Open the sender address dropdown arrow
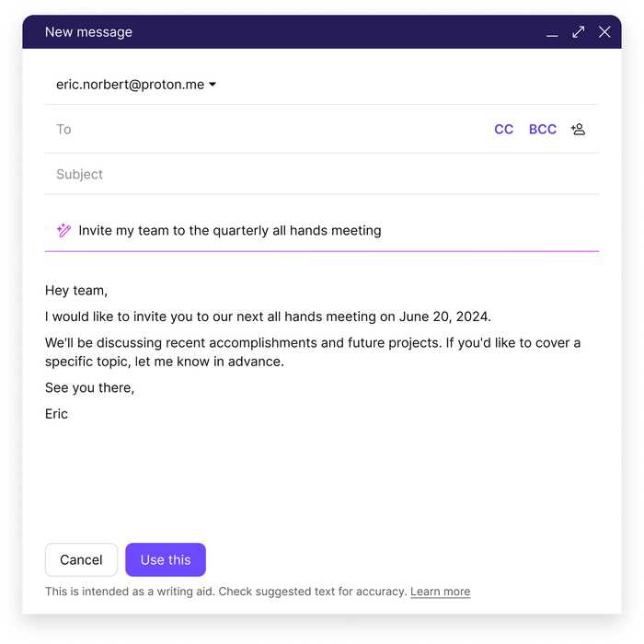Image resolution: width=644 pixels, height=644 pixels. coord(213,85)
